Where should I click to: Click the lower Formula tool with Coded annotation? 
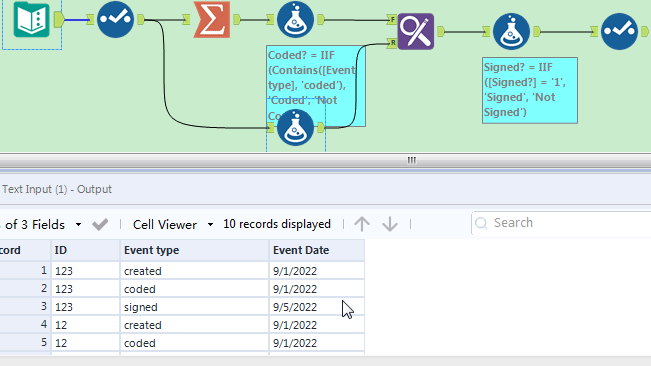[295, 127]
